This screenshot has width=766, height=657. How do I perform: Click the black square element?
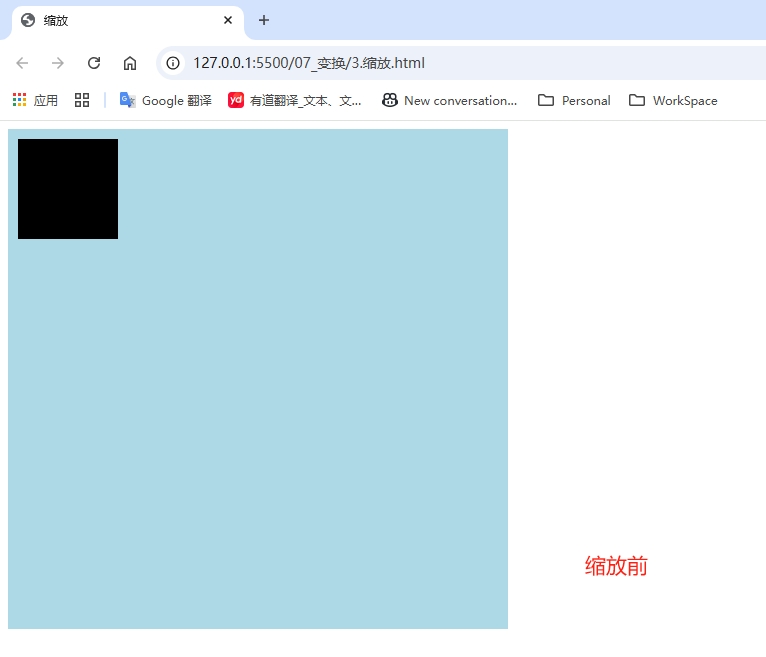pyautogui.click(x=68, y=189)
